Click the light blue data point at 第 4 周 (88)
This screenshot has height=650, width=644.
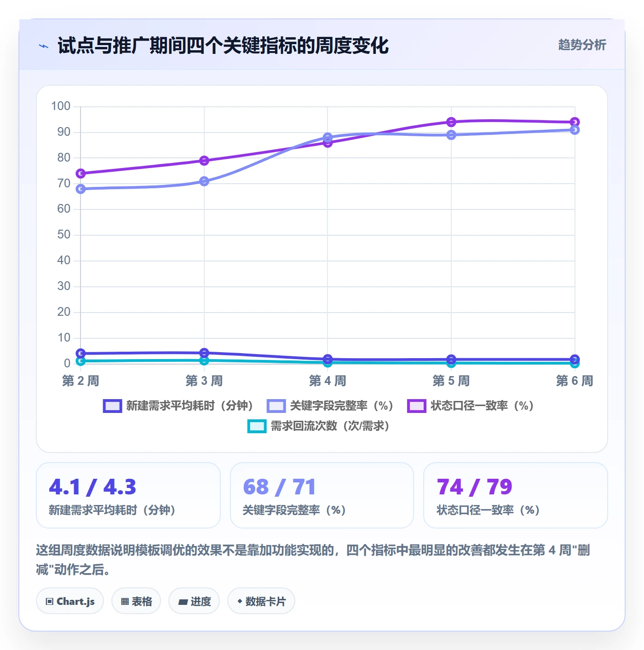328,137
